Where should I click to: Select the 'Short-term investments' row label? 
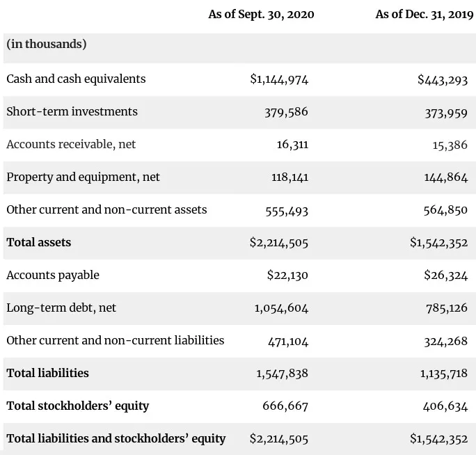(72, 112)
